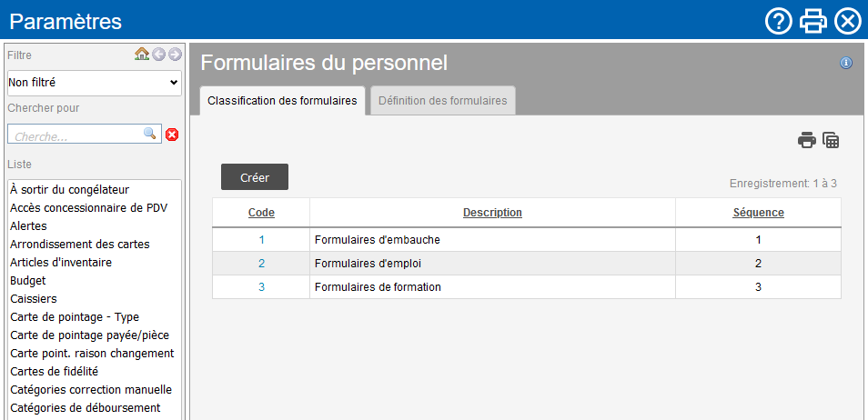868x420 pixels.
Task: Open code 3 Formulaires de formation link
Action: coord(261,287)
